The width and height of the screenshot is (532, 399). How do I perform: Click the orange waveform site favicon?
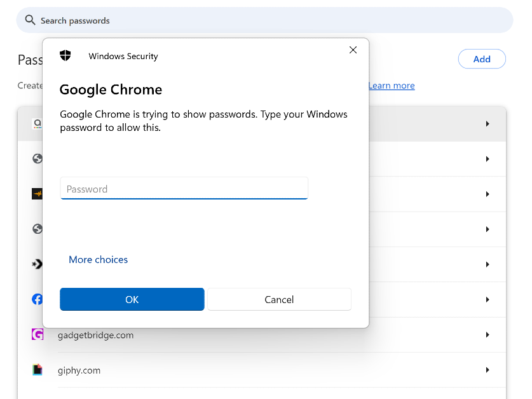click(x=38, y=194)
